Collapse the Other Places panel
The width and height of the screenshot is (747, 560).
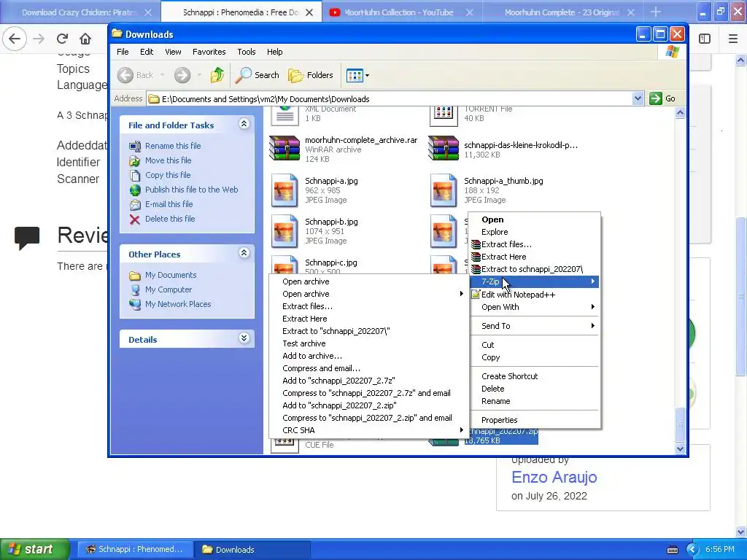[x=244, y=253]
